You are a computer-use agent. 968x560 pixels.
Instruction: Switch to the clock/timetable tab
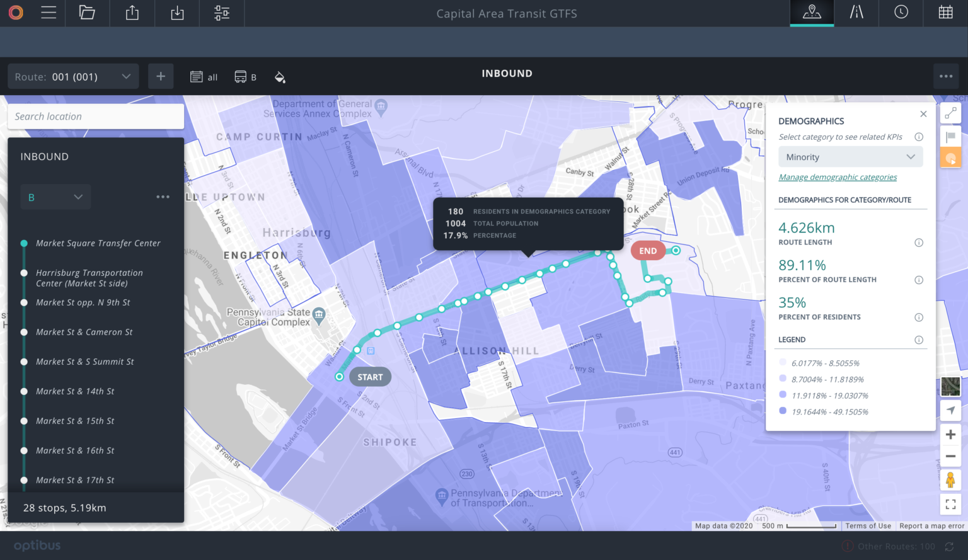(900, 13)
